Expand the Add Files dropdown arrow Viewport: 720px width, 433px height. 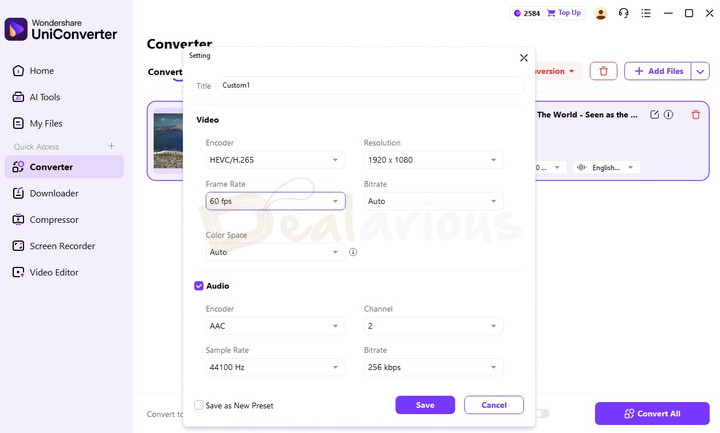click(700, 71)
